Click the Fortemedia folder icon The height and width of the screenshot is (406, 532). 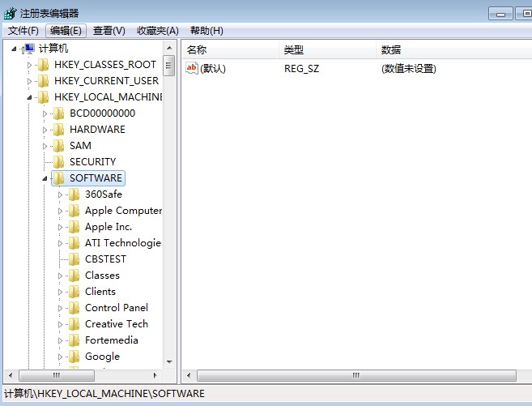[x=74, y=340]
